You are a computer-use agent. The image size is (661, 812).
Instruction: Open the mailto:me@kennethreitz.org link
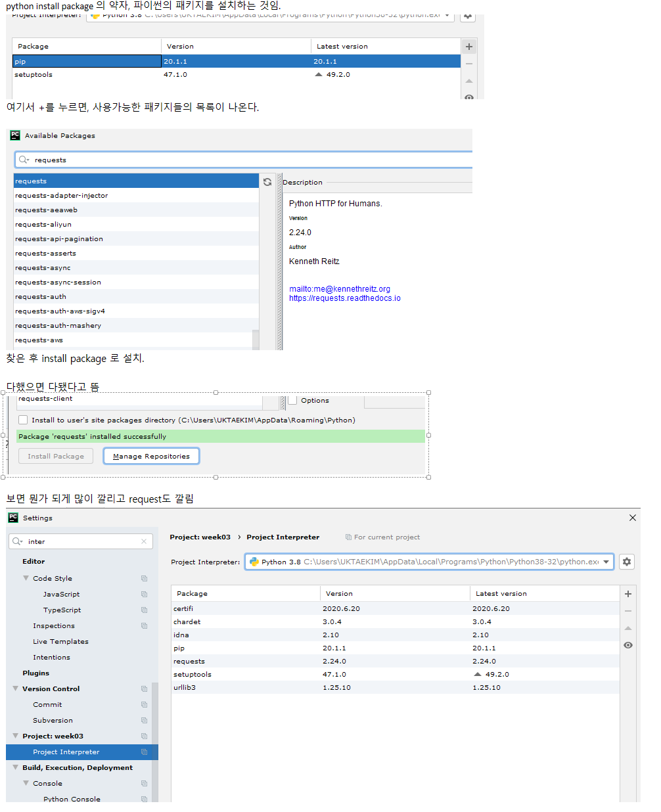pyautogui.click(x=340, y=289)
